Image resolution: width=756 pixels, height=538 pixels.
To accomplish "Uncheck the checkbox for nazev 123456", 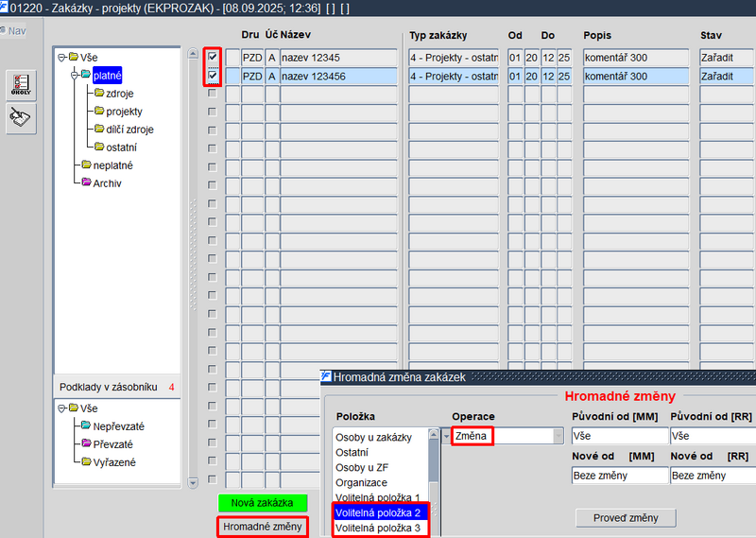I will 213,76.
